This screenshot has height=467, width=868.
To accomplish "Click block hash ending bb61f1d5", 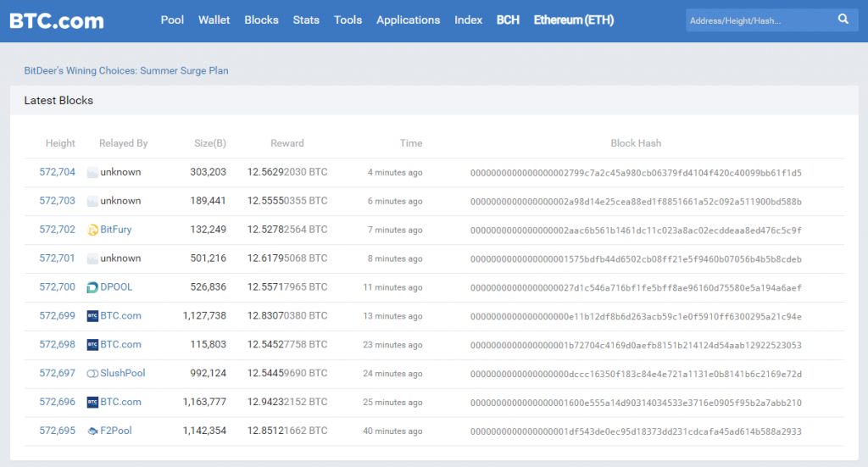I will point(636,173).
